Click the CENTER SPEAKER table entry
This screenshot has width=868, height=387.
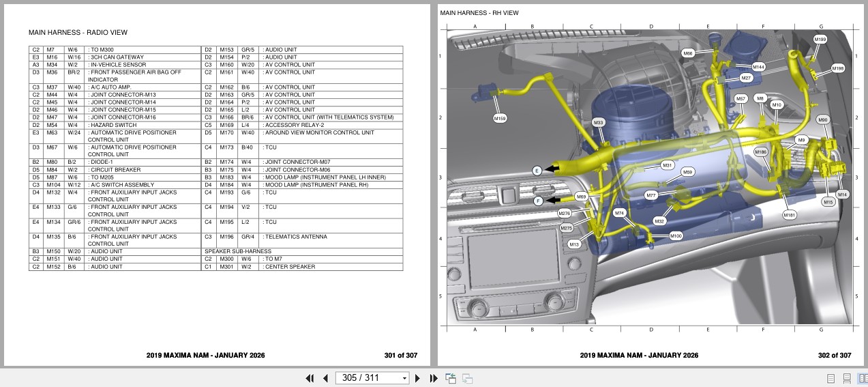pos(290,267)
